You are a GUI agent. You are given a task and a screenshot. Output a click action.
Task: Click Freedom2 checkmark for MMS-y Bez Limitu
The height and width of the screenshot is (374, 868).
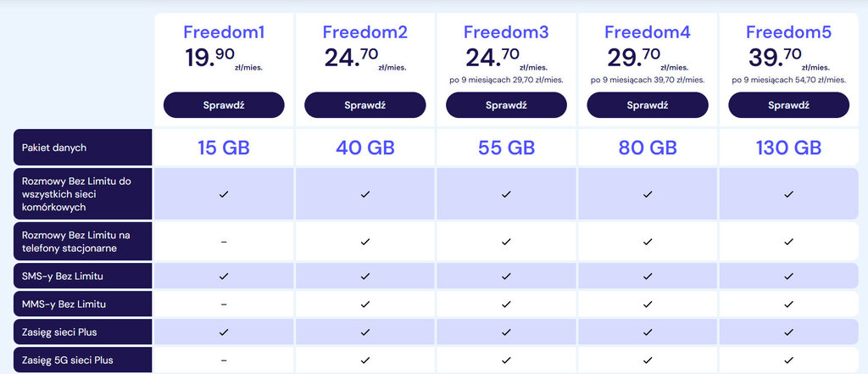[x=365, y=304]
